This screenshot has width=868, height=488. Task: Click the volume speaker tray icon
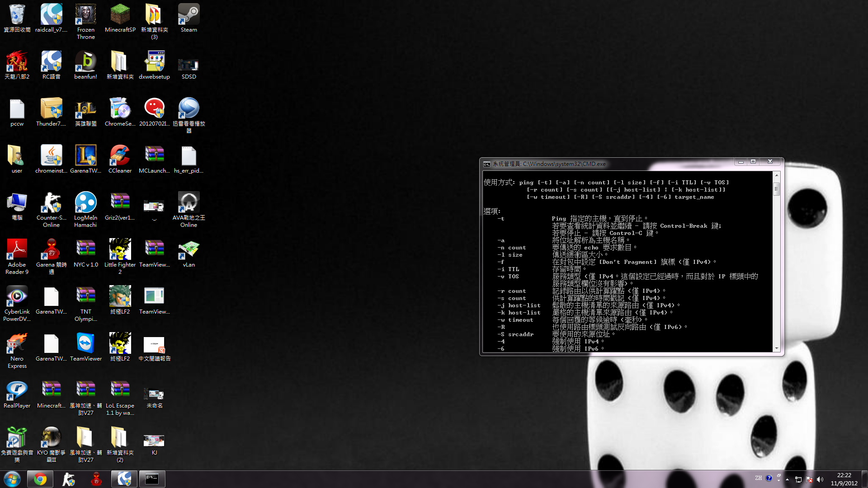(820, 479)
